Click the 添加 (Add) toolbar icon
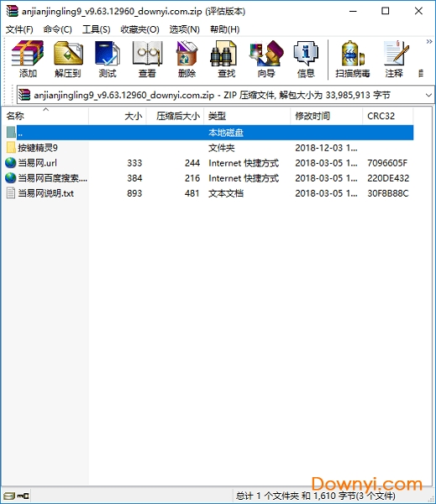Screen dimensions: 436x504 (x=28, y=60)
